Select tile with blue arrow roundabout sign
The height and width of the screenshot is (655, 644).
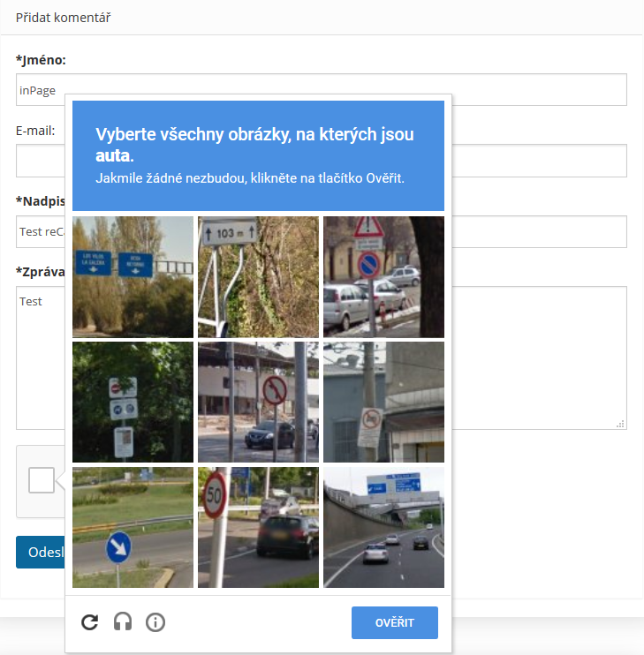pyautogui.click(x=133, y=527)
